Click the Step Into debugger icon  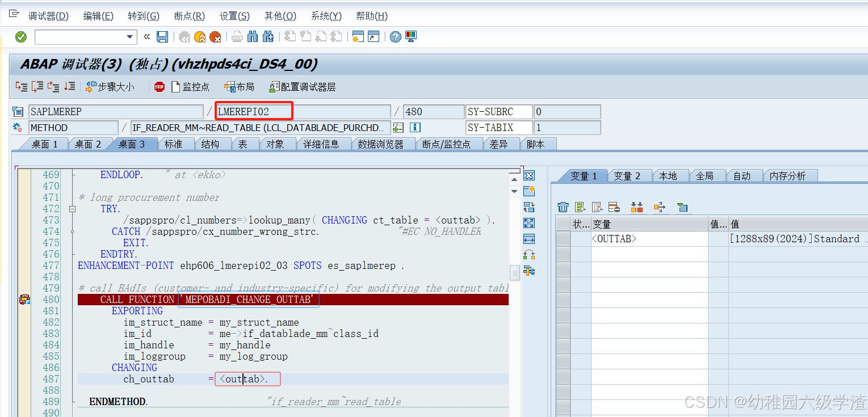click(22, 87)
